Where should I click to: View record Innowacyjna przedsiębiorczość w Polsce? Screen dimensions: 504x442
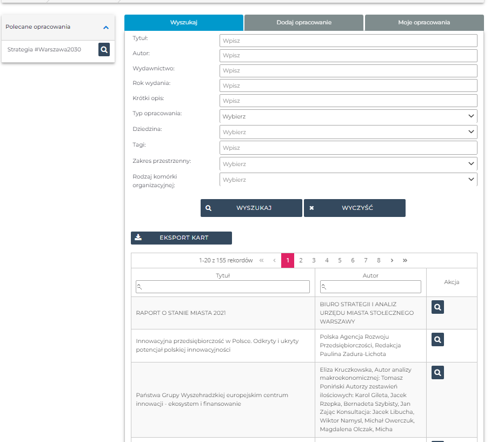click(437, 340)
